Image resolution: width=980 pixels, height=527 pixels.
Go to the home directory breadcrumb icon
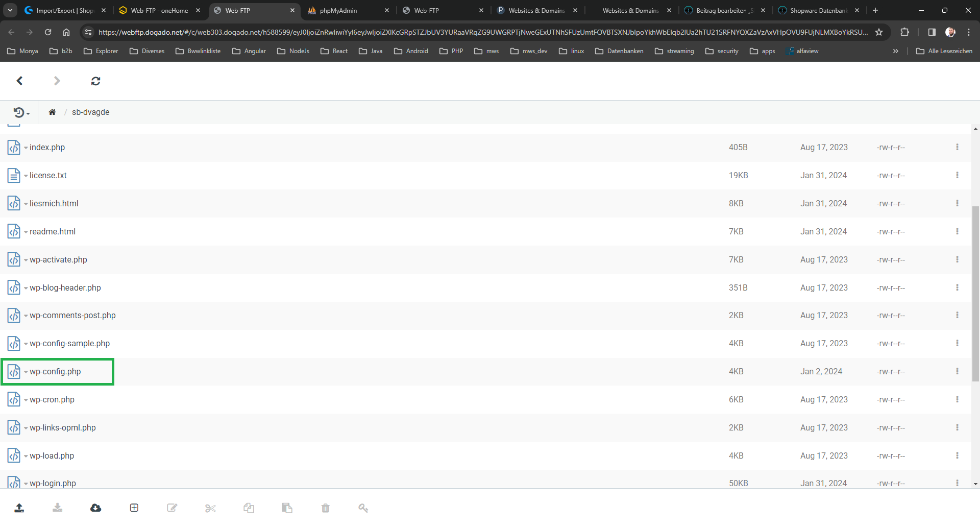pyautogui.click(x=52, y=112)
